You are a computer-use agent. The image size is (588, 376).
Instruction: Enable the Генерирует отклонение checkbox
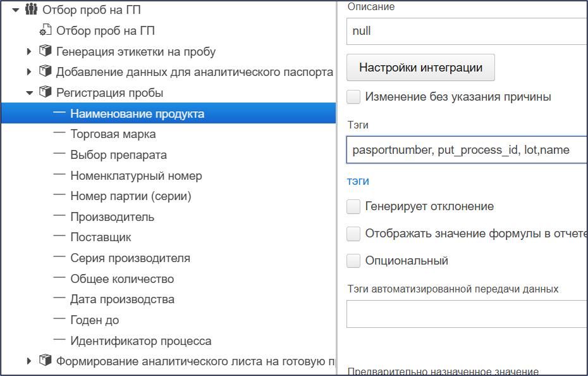point(353,206)
